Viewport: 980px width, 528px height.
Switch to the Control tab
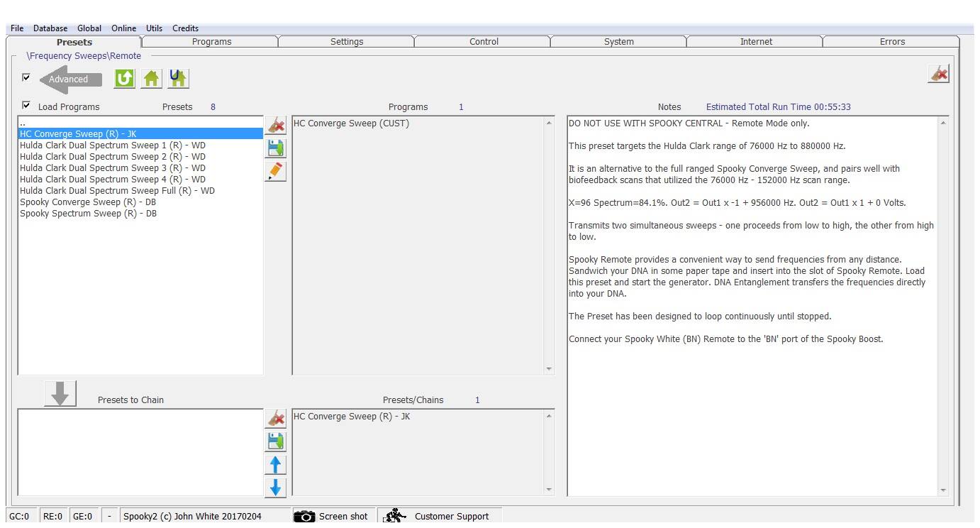(484, 42)
